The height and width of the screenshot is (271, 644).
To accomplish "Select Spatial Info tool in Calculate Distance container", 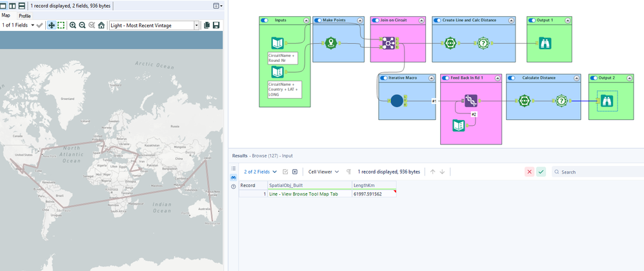I will 561,101.
